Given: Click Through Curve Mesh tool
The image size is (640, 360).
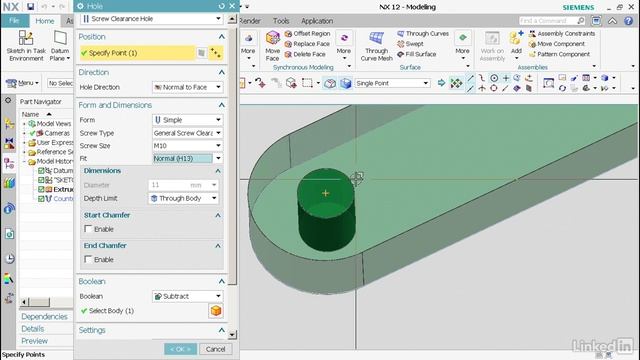Looking at the screenshot, I should [x=376, y=46].
